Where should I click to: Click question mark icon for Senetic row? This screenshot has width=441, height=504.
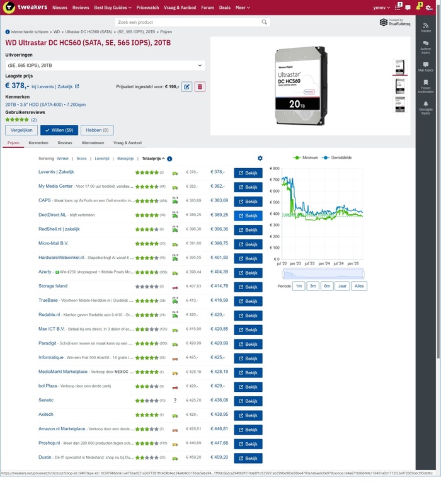coord(175,401)
